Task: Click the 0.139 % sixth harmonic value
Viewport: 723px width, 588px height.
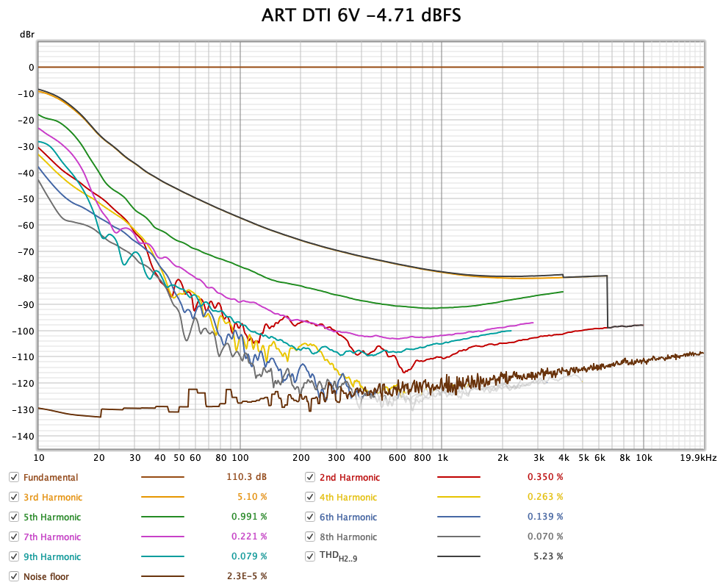Action: click(x=545, y=517)
